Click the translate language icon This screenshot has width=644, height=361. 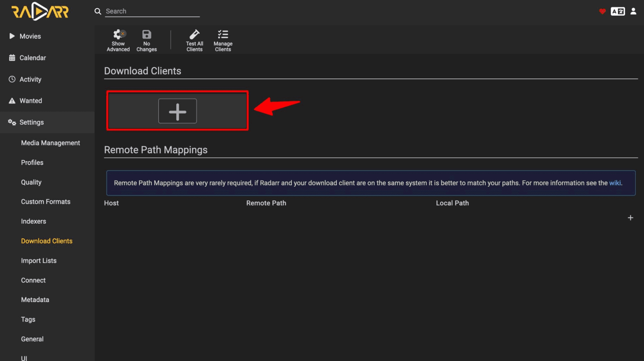tap(618, 11)
